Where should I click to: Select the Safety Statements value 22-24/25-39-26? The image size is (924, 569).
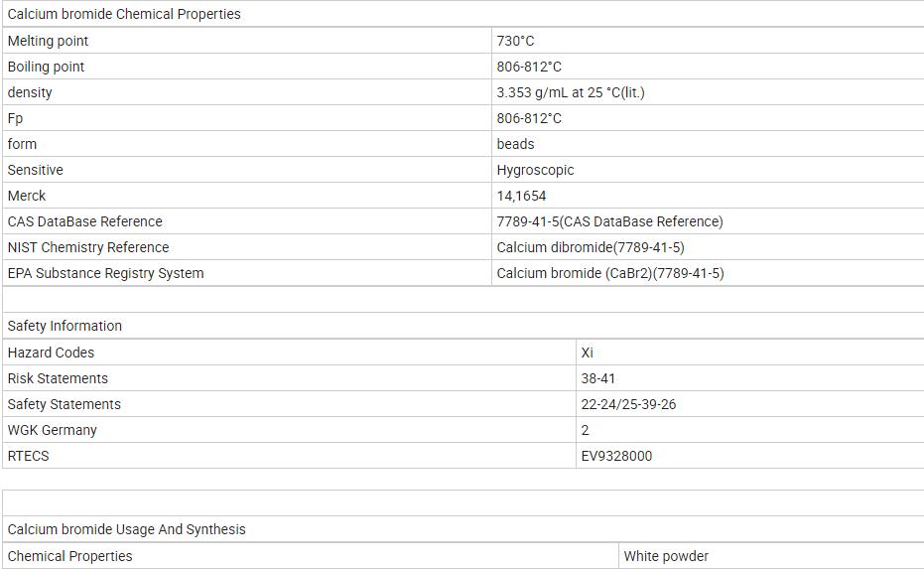coord(628,404)
